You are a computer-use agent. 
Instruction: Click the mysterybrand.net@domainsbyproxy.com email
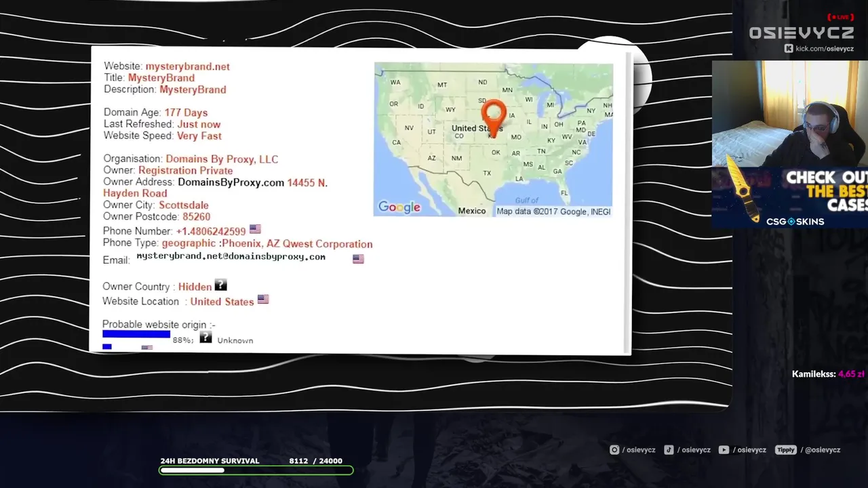[231, 257]
